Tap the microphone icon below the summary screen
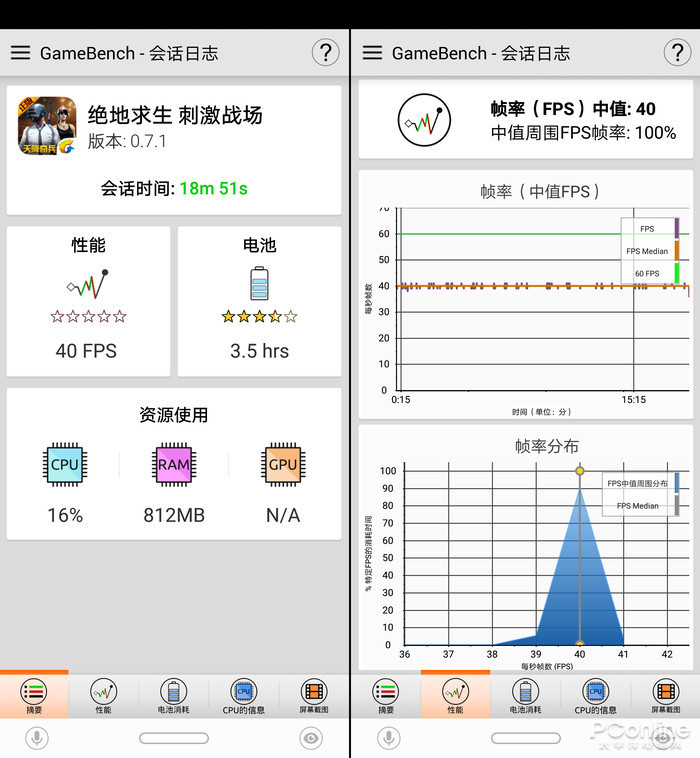Viewport: 700px width, 758px height. tap(37, 738)
